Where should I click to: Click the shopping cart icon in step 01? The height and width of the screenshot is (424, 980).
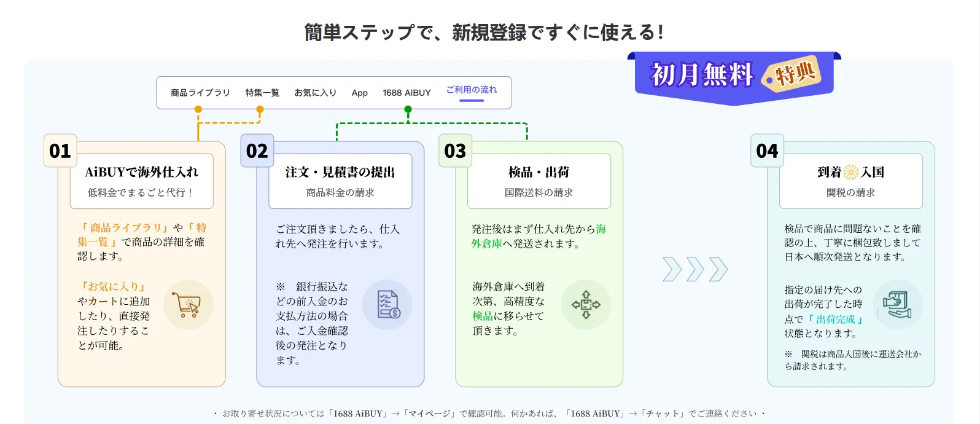click(x=188, y=305)
